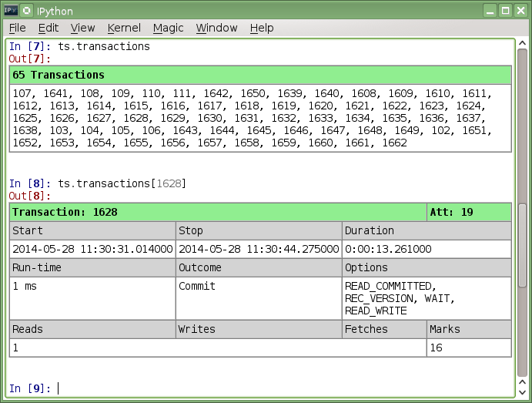Open the View menu
This screenshot has width=532, height=403.
tap(82, 28)
